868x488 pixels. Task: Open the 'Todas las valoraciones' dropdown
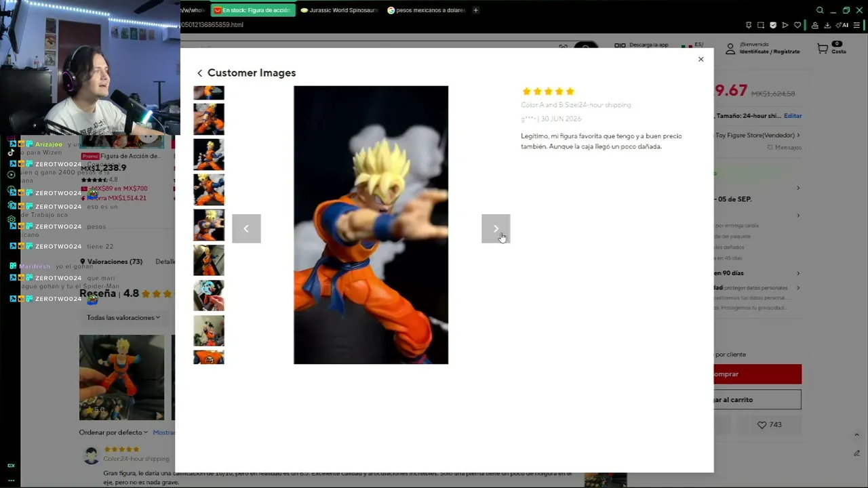tap(123, 318)
